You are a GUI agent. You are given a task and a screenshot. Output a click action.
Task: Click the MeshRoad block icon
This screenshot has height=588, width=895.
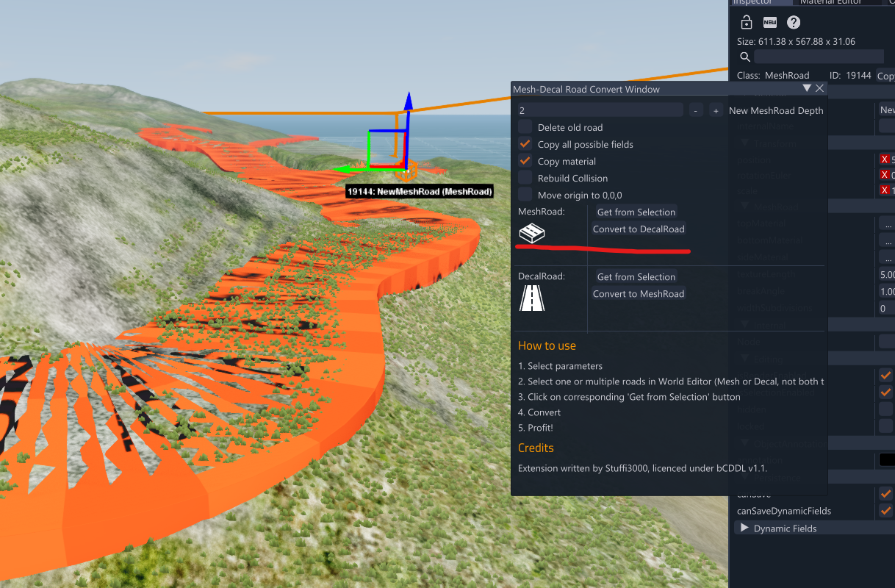tap(532, 234)
